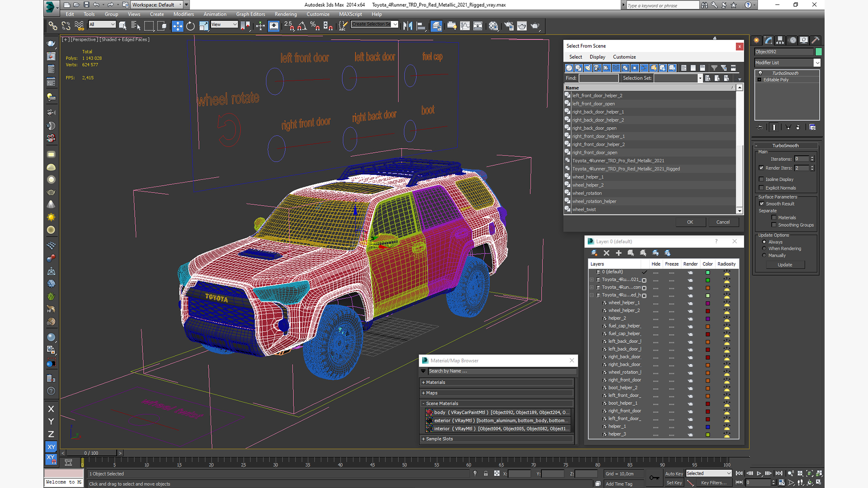This screenshot has width=868, height=488.
Task: Click Play Animation in playback controls
Action: [x=759, y=473]
